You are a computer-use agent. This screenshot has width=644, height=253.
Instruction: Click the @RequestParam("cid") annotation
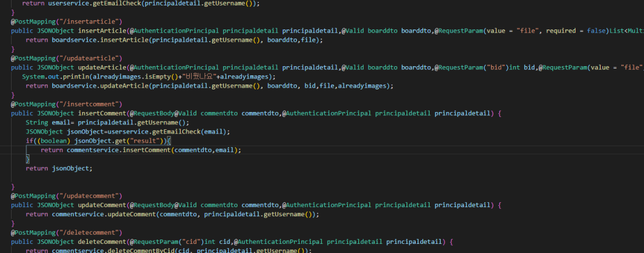[x=167, y=242]
